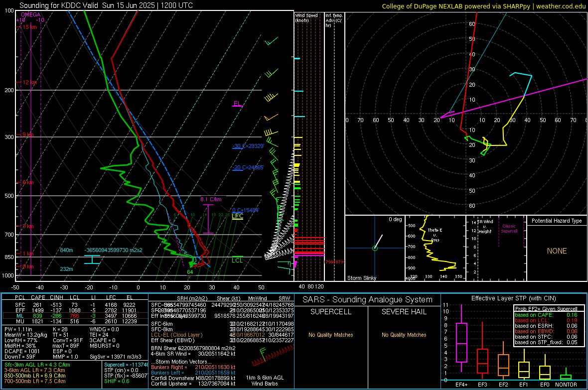Click the 'Potential Hazard Type' header
588x390 pixels.
coord(557,221)
